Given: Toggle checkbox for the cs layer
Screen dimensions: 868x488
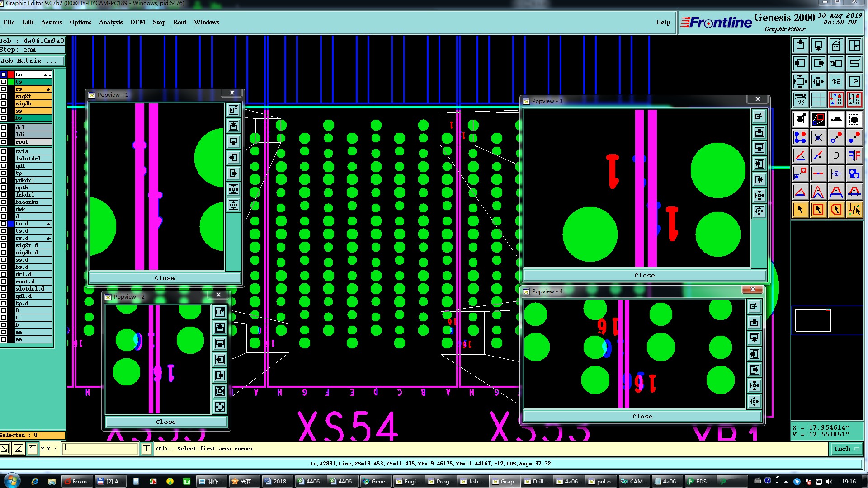Looking at the screenshot, I should [x=4, y=89].
